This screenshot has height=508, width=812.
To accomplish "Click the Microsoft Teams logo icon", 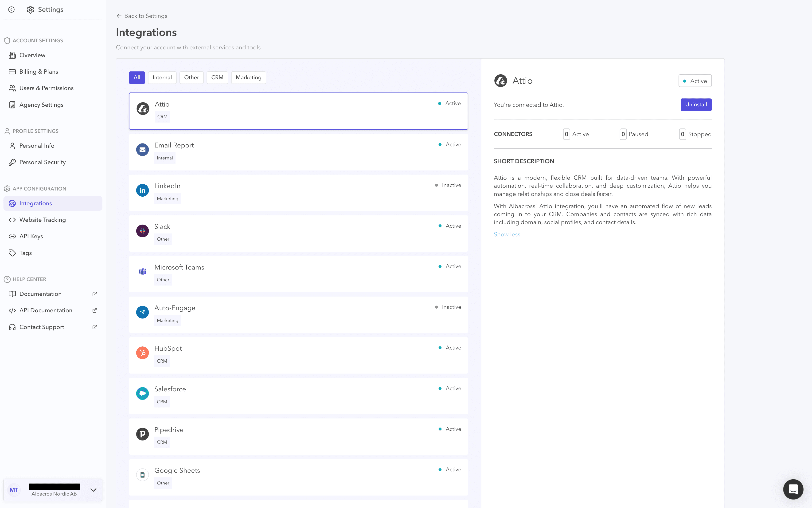I will click(x=142, y=271).
